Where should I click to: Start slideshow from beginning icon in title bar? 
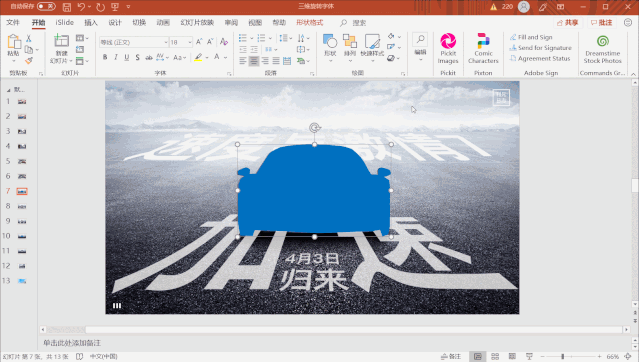[x=115, y=7]
